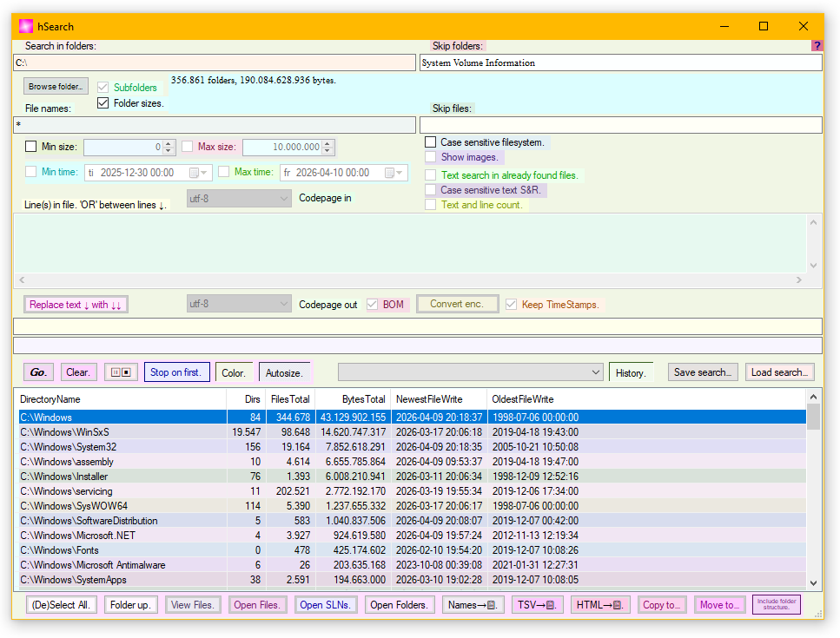Decrease Max size with down spinner
The height and width of the screenshot is (638, 840).
tap(327, 150)
